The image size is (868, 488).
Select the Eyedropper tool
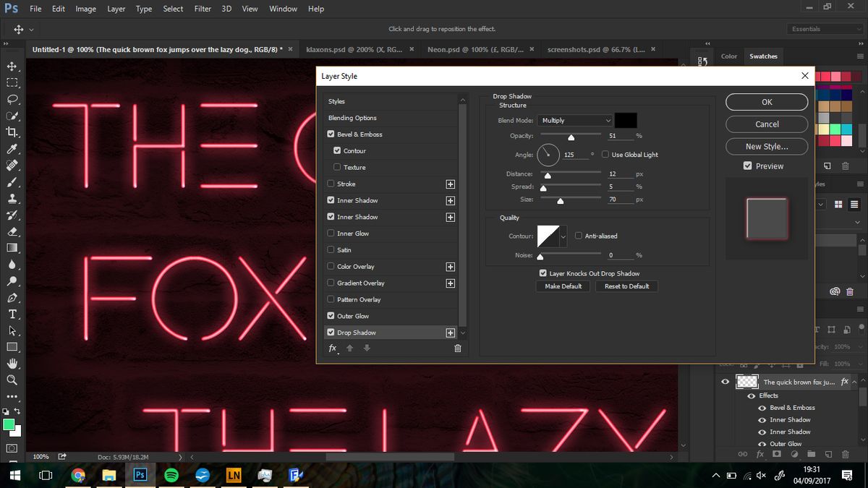[x=11, y=148]
